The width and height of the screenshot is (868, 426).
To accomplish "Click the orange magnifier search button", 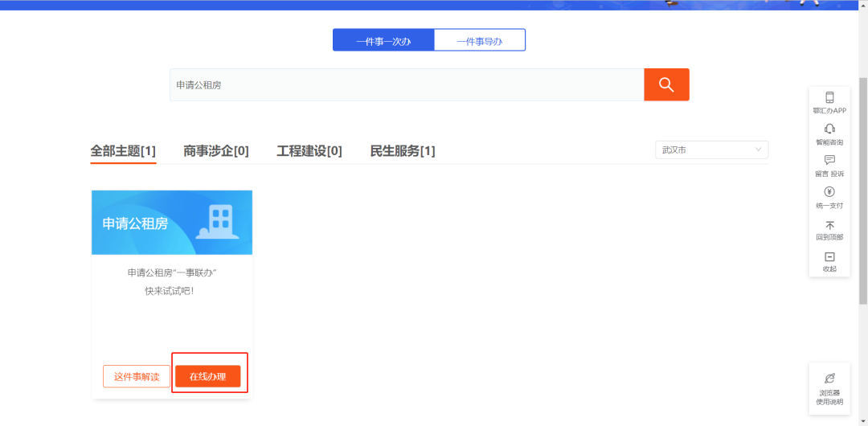I will [x=666, y=84].
